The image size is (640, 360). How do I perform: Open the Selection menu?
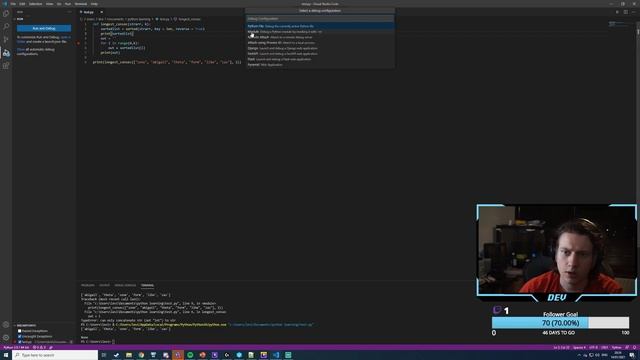point(36,4)
